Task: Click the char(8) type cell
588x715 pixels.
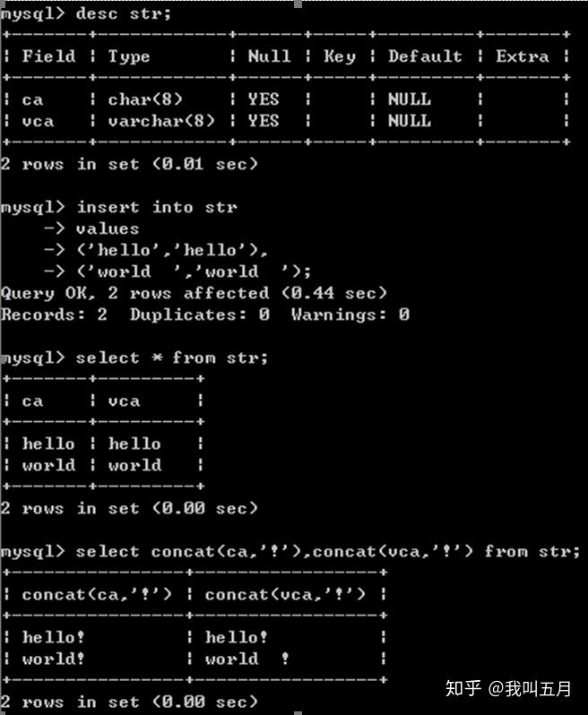Action: point(145,99)
